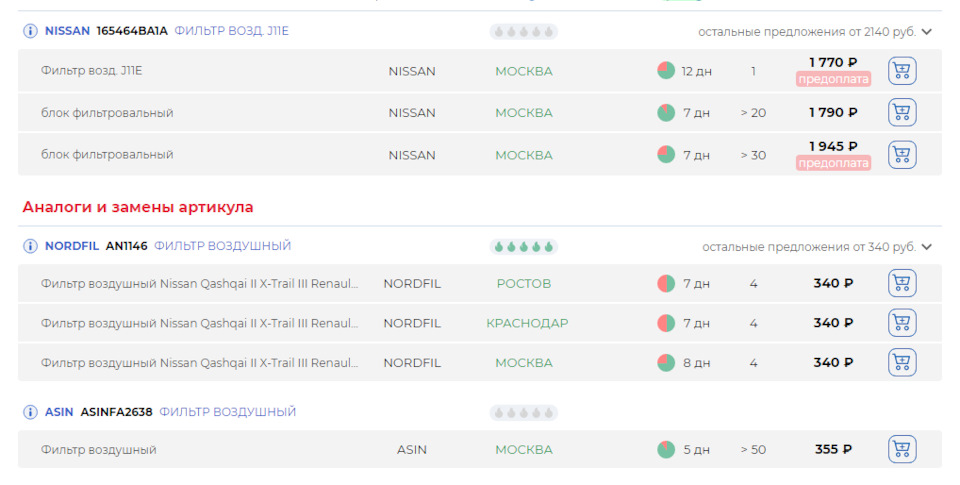The image size is (960, 485).
Task: Expand other offers from 2140 руб.
Action: [815, 32]
